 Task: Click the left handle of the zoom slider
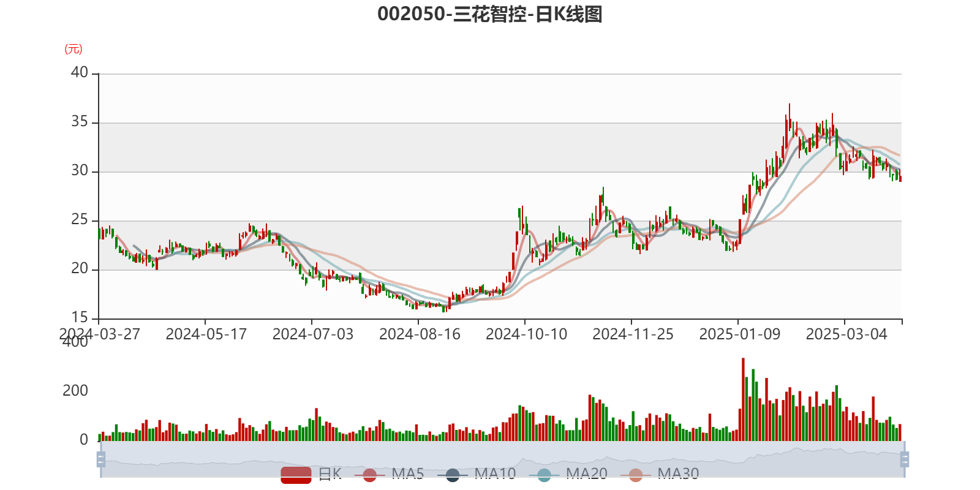pyautogui.click(x=100, y=459)
